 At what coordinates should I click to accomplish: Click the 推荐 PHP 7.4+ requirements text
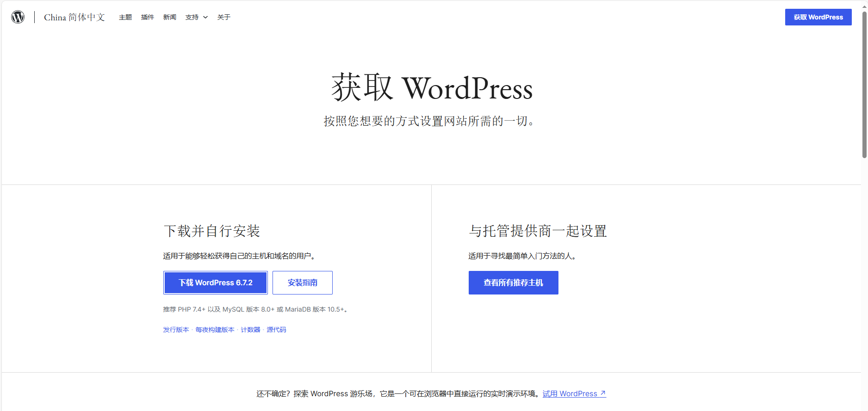tap(255, 309)
